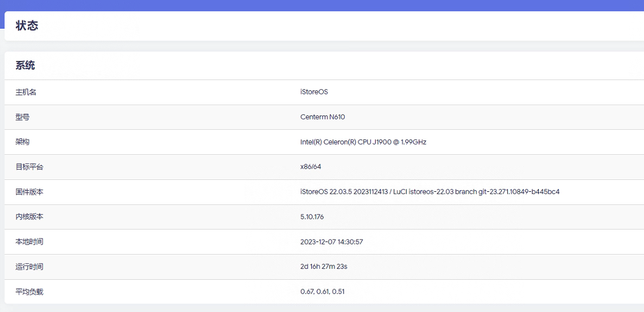The height and width of the screenshot is (312, 644).
Task: Click the Intel Celeron J1900 CPU text
Action: point(363,142)
